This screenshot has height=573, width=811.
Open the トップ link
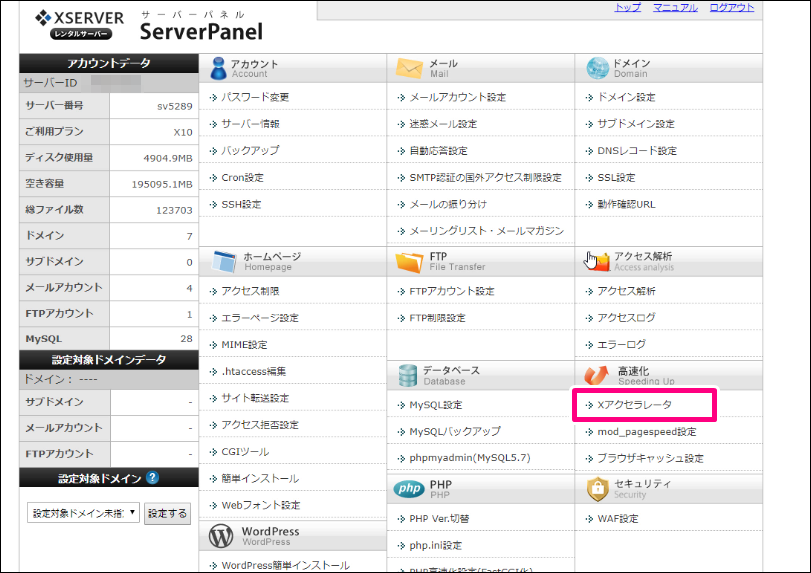627,8
